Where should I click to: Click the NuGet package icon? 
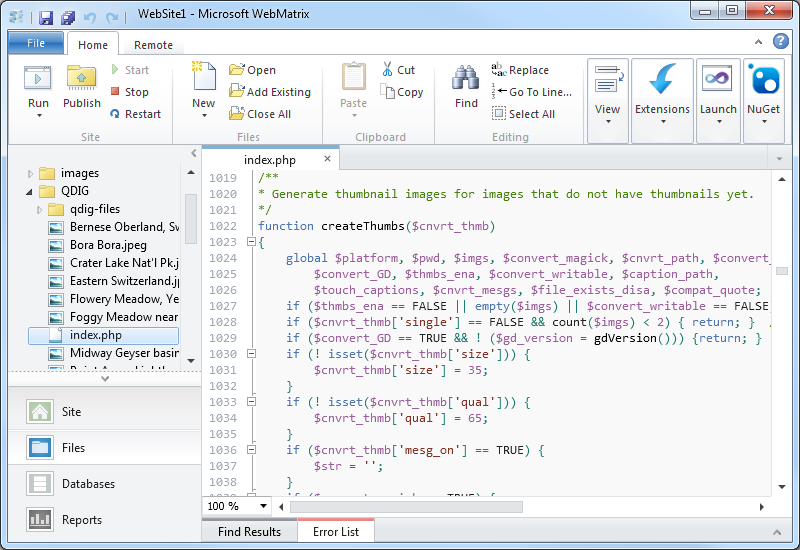click(x=764, y=80)
